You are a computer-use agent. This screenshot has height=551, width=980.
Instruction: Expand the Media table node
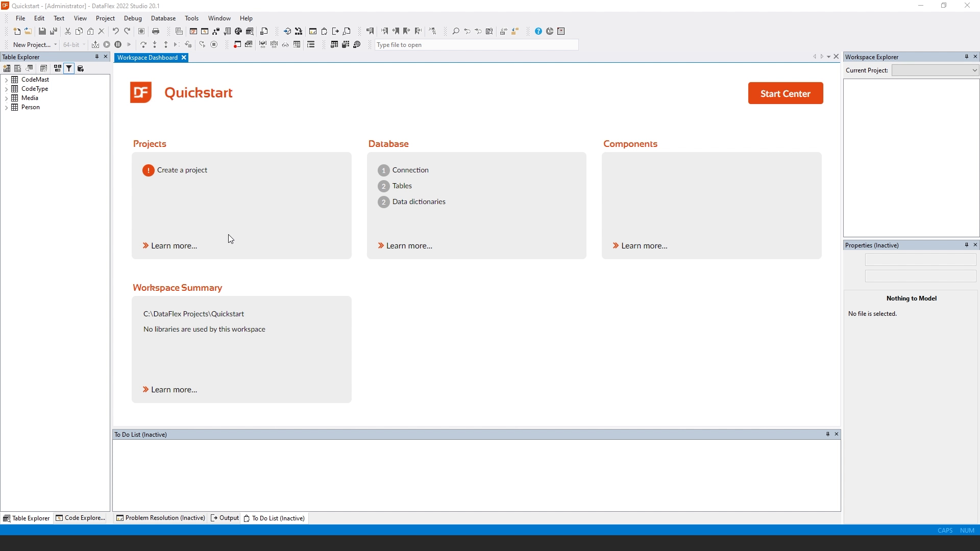click(x=6, y=98)
